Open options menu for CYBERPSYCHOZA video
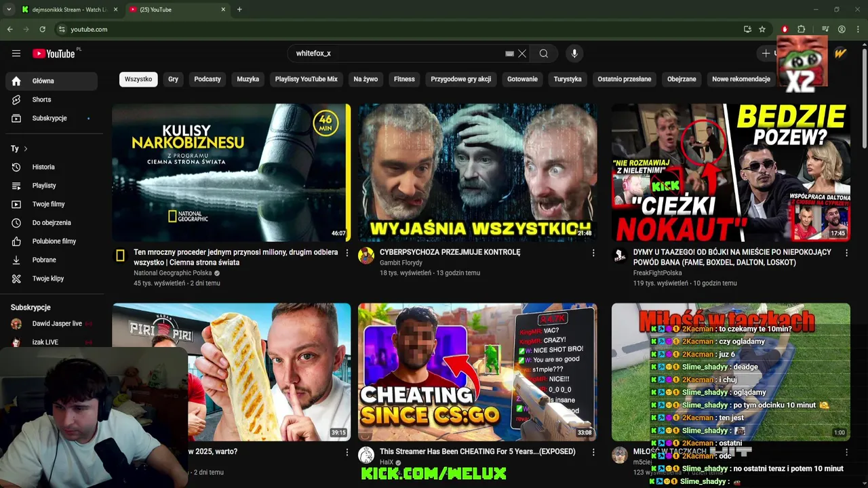The width and height of the screenshot is (868, 488). coord(593,253)
